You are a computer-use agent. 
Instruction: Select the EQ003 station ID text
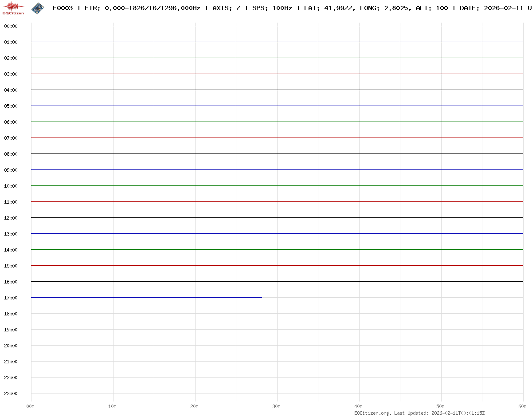63,8
